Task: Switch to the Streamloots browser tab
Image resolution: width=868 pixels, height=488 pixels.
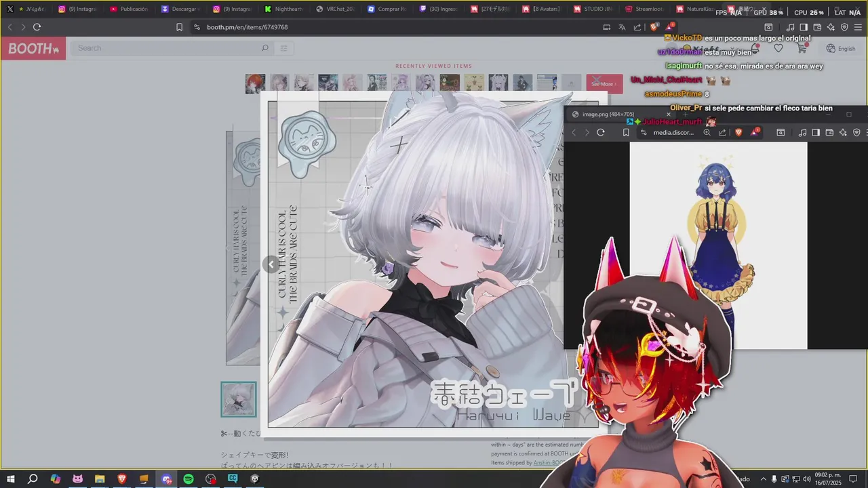Action: (644, 9)
